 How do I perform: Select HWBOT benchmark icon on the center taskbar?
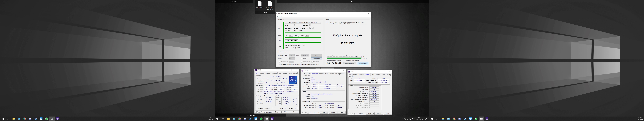tap(267, 119)
